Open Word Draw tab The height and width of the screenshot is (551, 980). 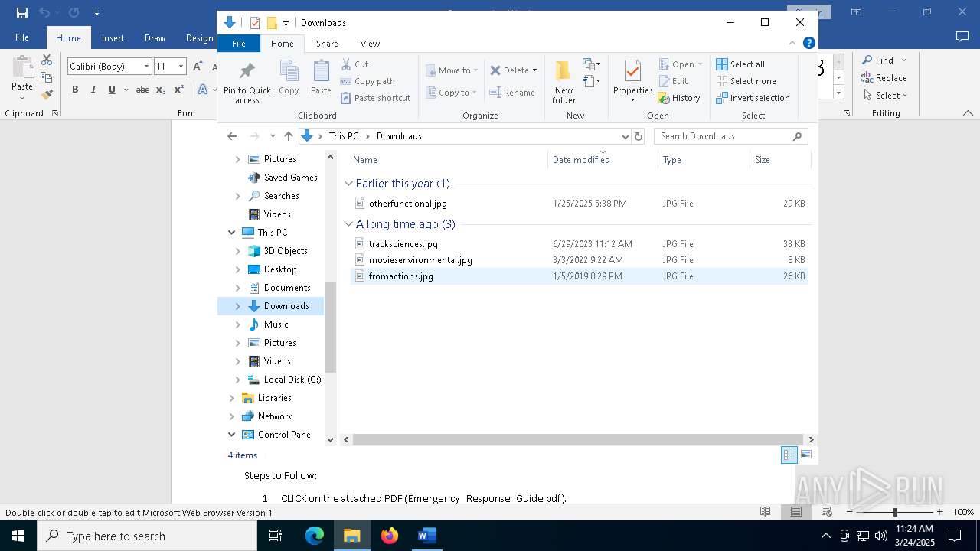(x=155, y=38)
